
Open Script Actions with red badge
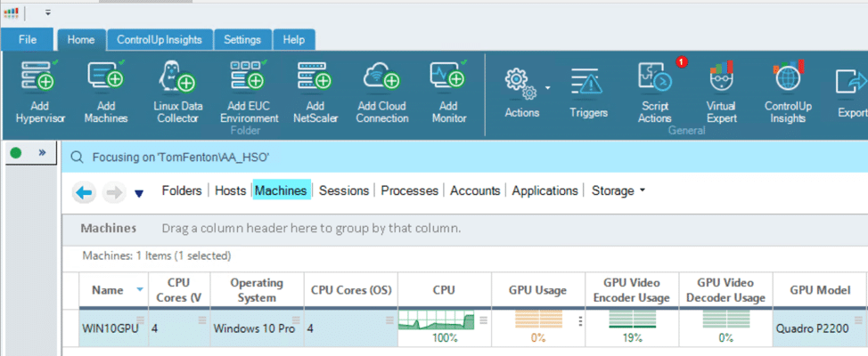(x=655, y=92)
